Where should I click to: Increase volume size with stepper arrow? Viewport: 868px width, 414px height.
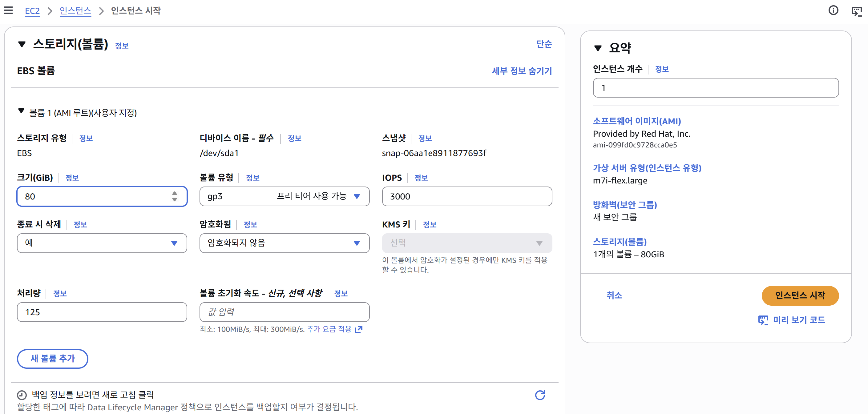tap(174, 193)
